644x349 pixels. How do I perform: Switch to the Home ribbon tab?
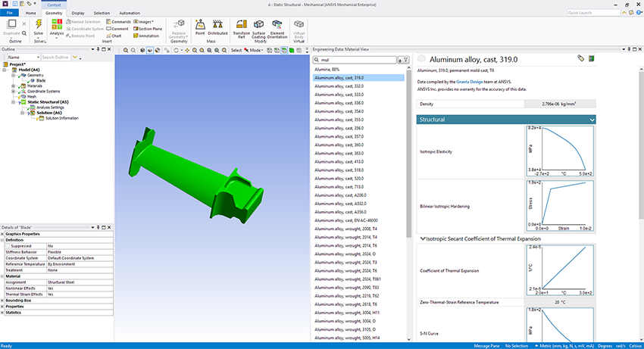pyautogui.click(x=30, y=13)
